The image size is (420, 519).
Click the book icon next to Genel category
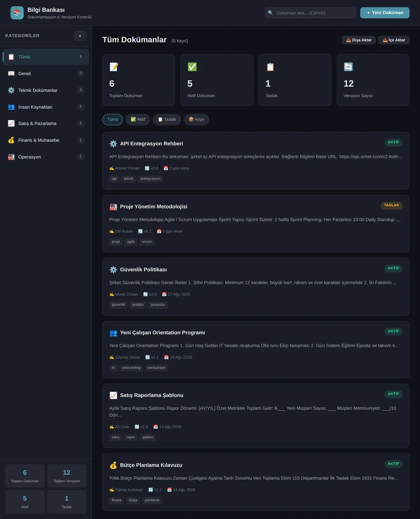tap(11, 73)
